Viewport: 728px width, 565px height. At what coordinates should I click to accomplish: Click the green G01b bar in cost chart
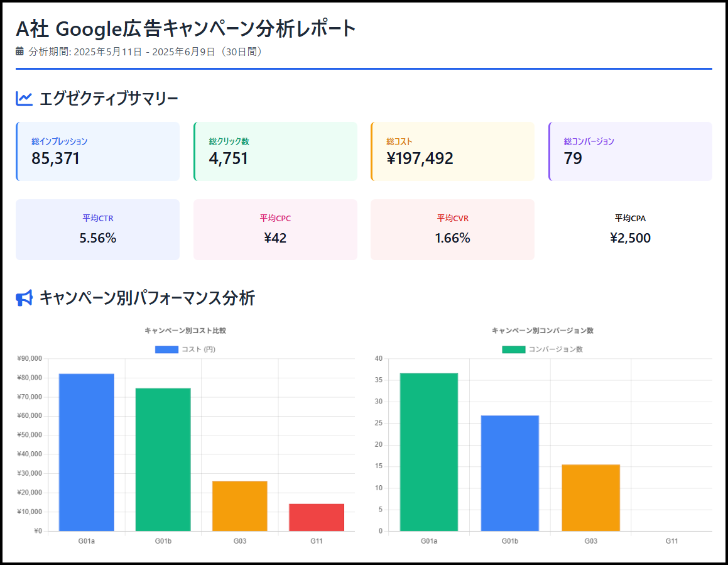coord(163,459)
